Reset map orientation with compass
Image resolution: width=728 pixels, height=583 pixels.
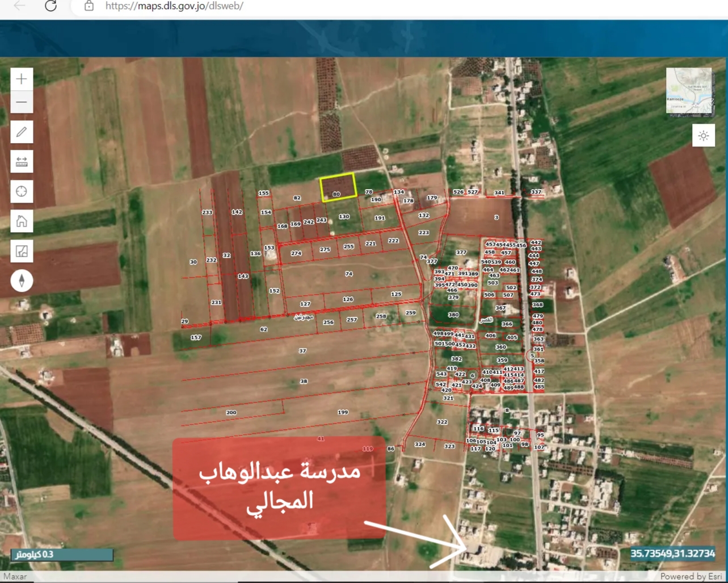coord(22,280)
